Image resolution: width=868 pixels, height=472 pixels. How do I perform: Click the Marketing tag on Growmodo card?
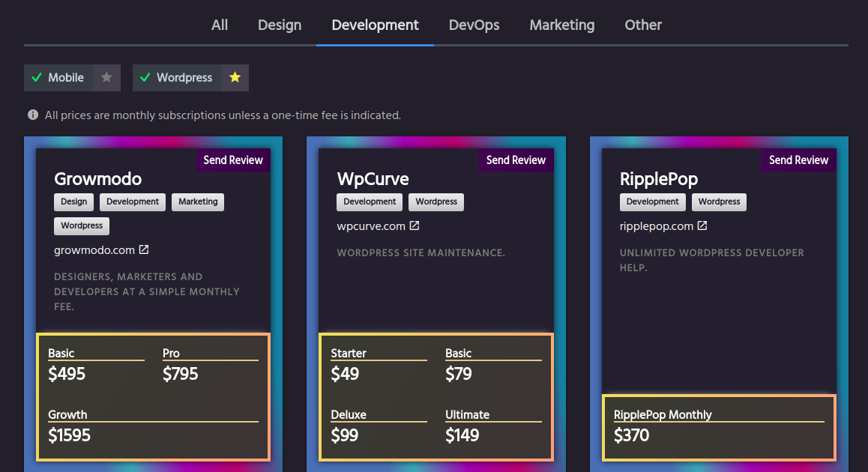tap(198, 202)
